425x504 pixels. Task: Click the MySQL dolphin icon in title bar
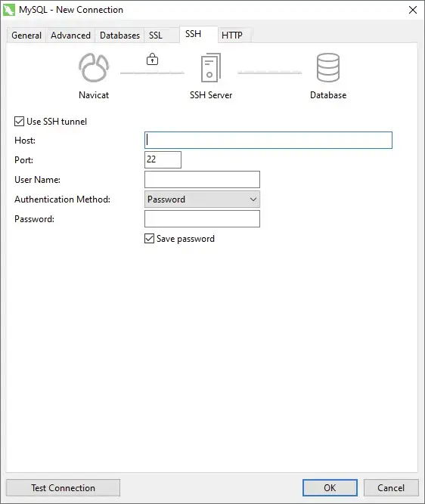coord(8,10)
